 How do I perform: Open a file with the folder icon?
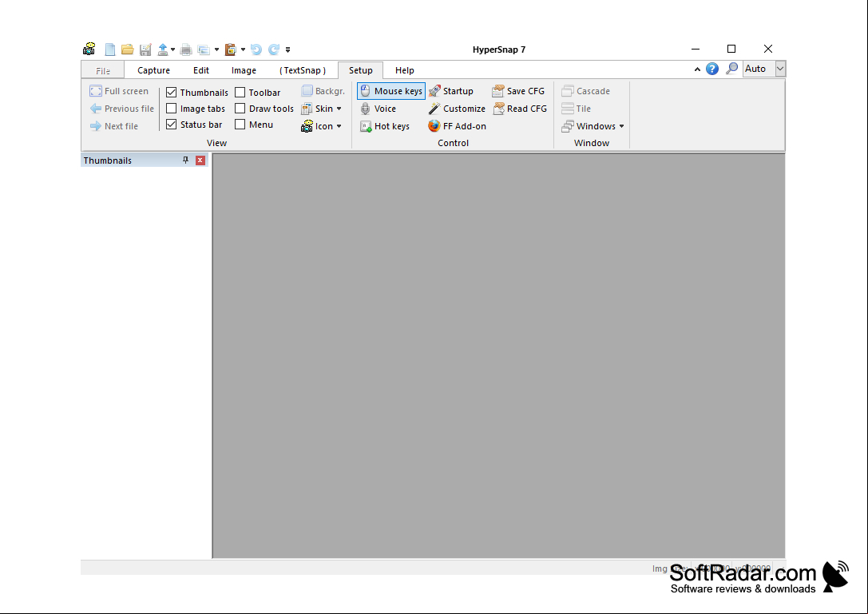pyautogui.click(x=127, y=50)
